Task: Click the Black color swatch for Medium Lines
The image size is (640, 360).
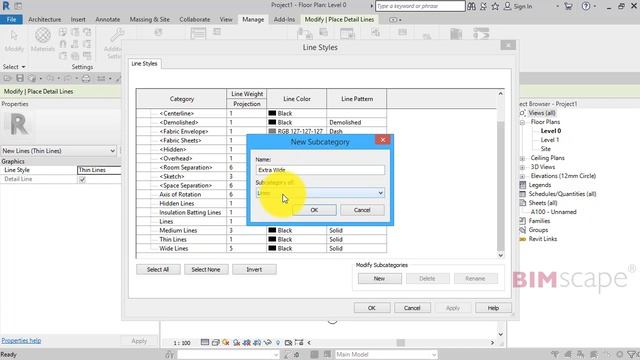Action: 272,230
